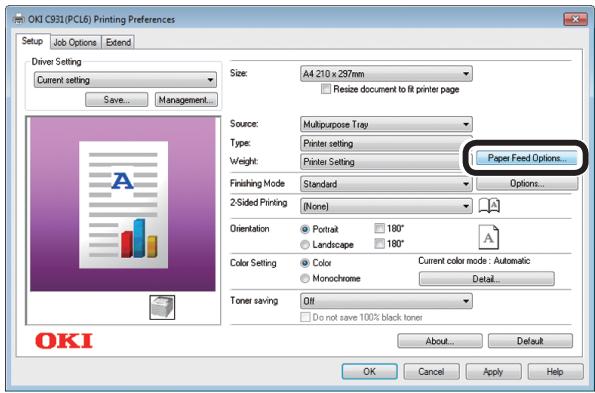The image size is (595, 393).
Task: Click the About... button
Action: pos(440,341)
